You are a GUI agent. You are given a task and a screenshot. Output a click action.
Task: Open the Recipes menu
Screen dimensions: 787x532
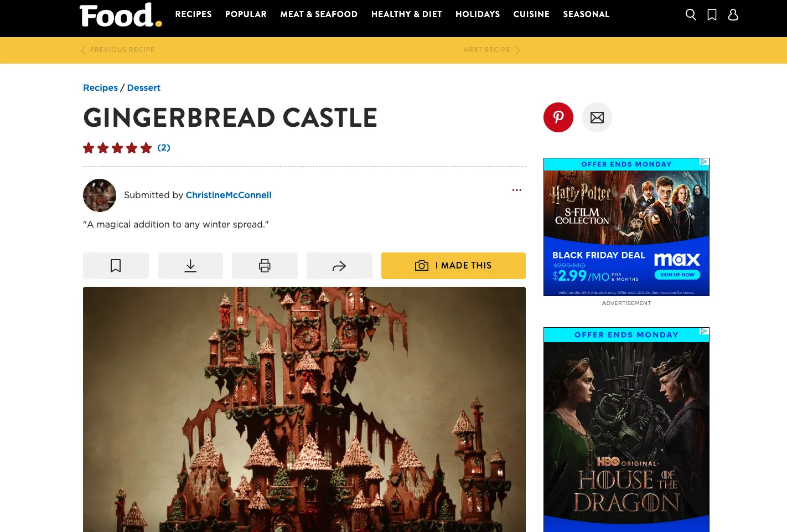coord(194,14)
